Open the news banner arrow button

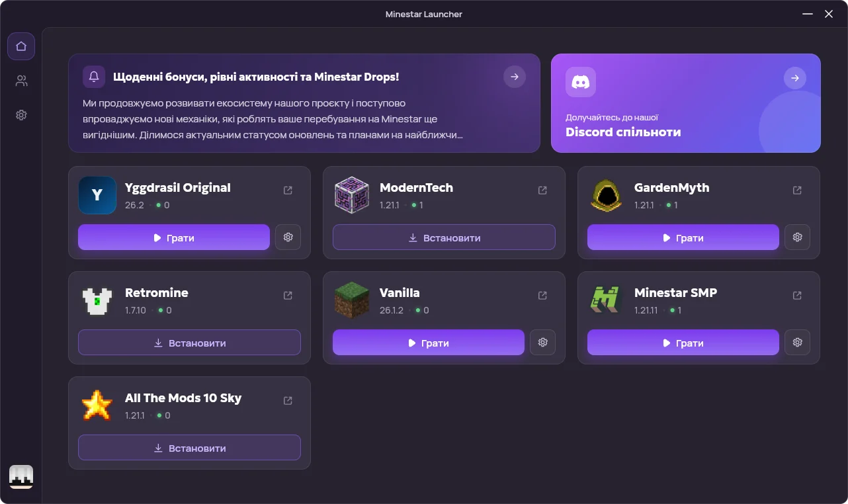point(515,77)
